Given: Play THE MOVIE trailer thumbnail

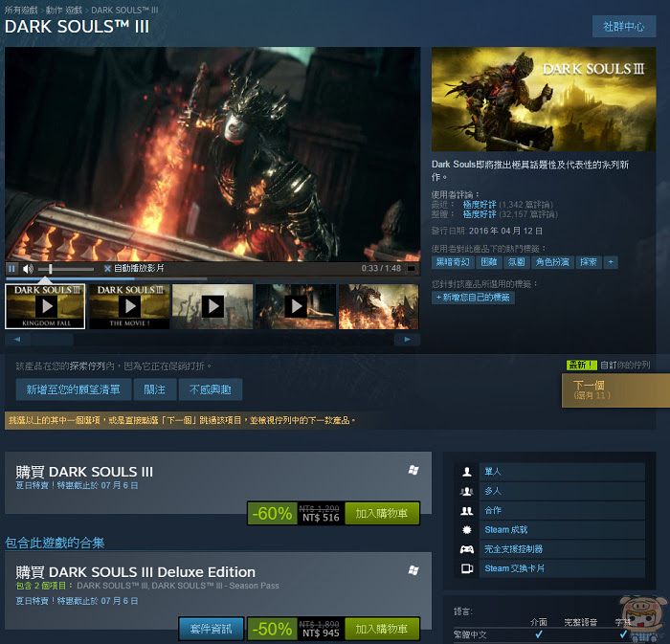Looking at the screenshot, I should [x=129, y=306].
